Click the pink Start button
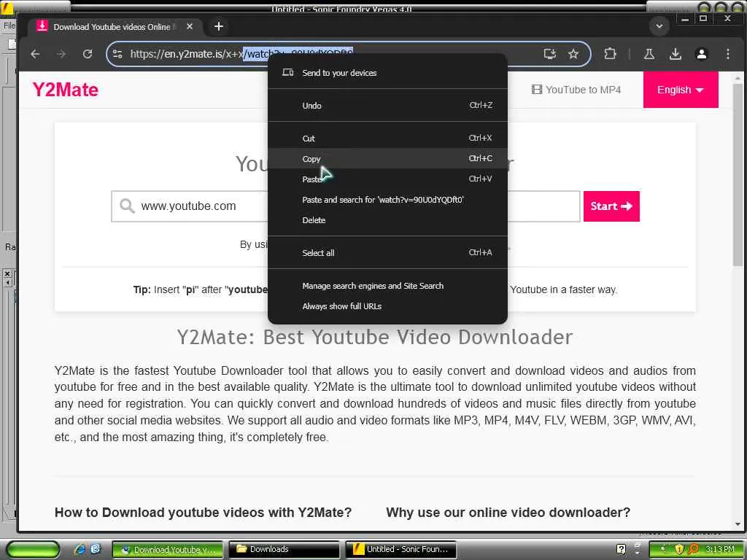Viewport: 747px width, 560px height. click(x=611, y=206)
